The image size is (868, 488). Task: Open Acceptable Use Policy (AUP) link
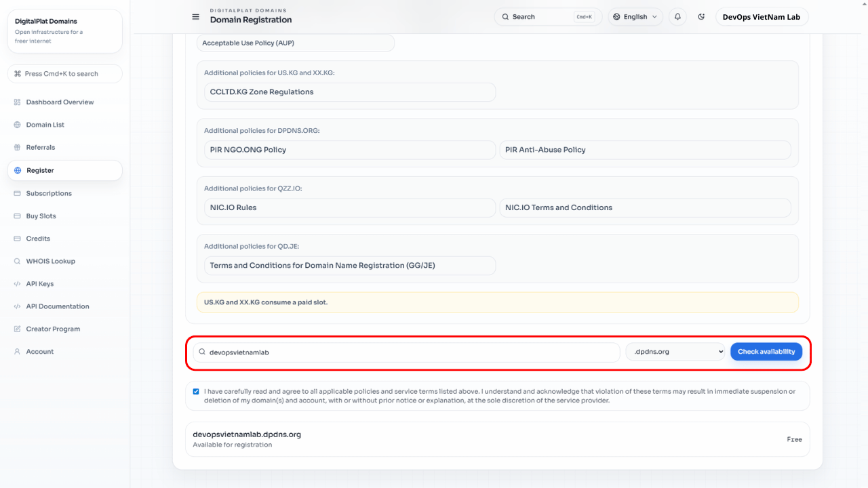[296, 43]
